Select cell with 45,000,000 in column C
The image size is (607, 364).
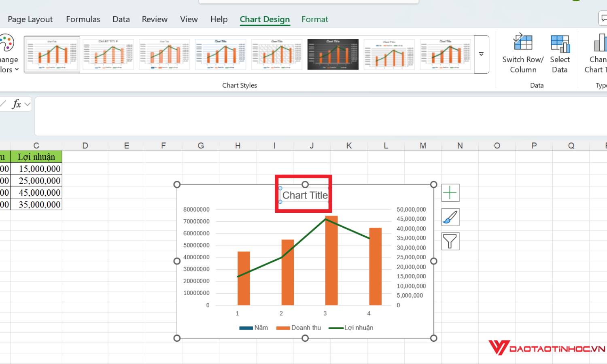coord(36,193)
